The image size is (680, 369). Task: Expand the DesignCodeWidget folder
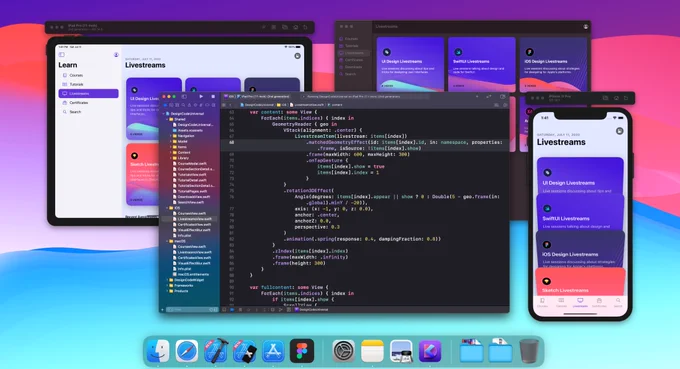point(167,280)
